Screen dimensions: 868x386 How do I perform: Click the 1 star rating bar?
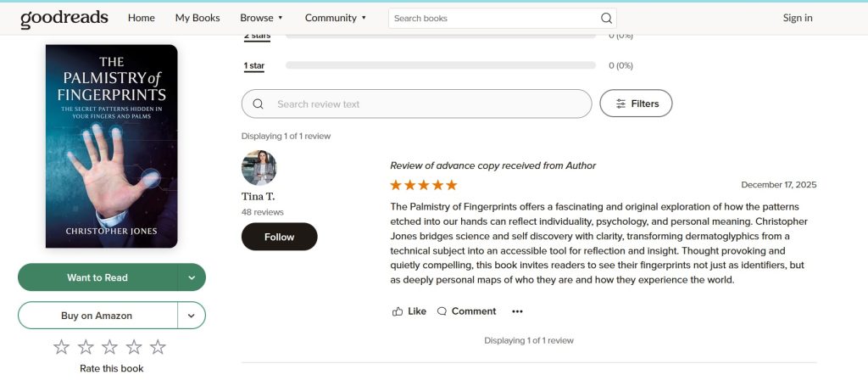coord(441,65)
